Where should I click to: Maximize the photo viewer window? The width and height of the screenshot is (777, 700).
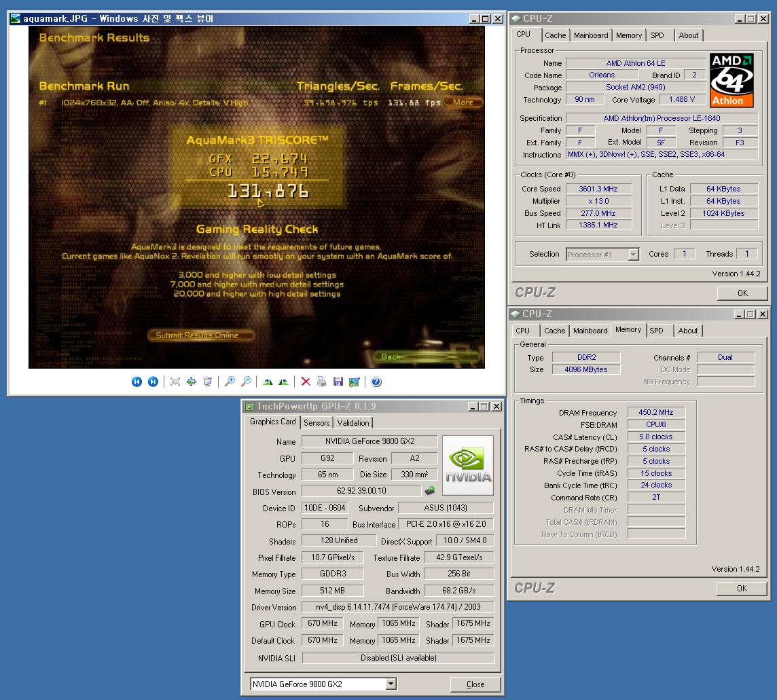point(486,19)
